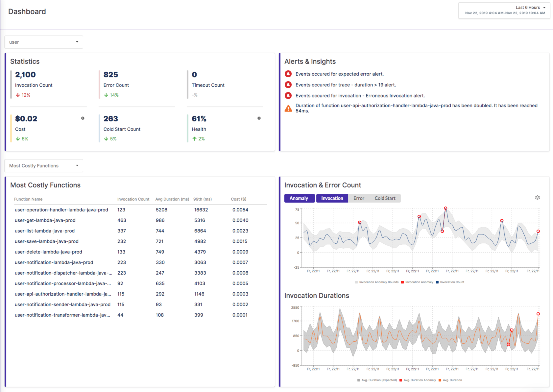This screenshot has height=392, width=553.
Task: Open user-save-lambda-java-prod function
Action: tap(47, 241)
